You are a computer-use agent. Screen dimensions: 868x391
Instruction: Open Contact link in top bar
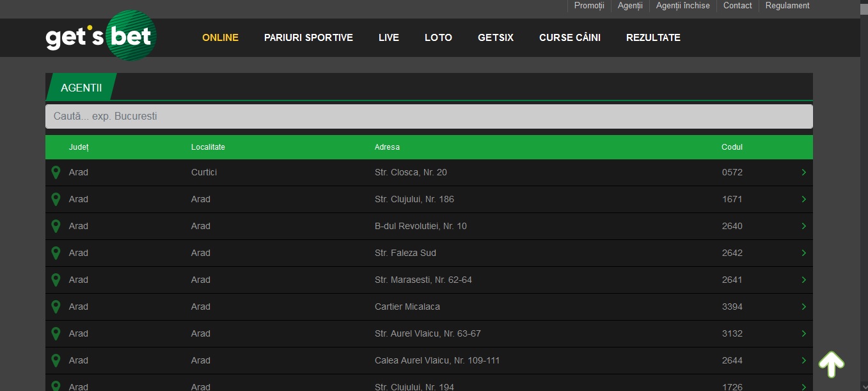738,6
